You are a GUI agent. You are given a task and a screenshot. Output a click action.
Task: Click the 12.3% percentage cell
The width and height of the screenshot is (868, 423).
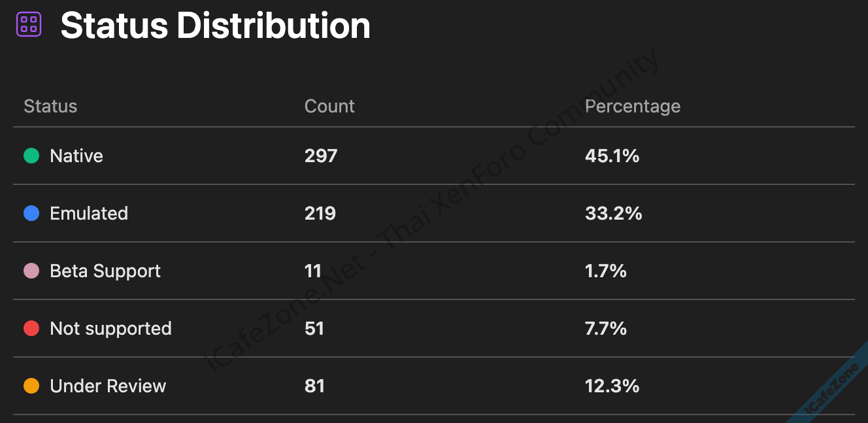click(x=612, y=386)
